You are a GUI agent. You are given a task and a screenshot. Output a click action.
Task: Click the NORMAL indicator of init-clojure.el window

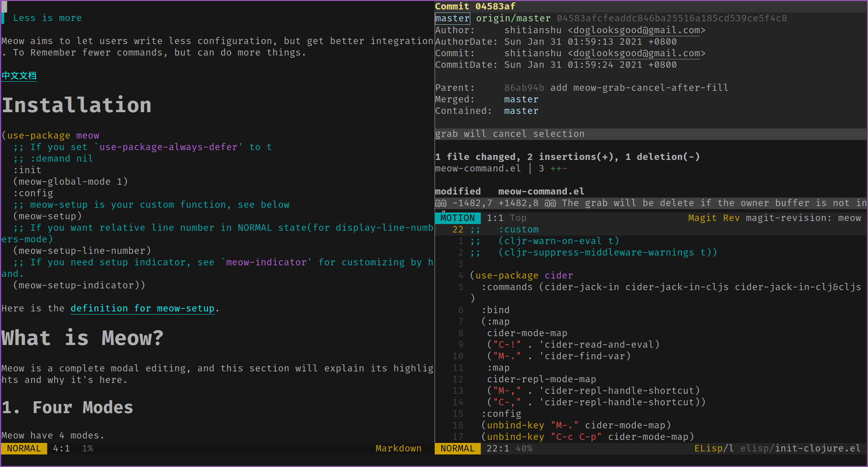point(457,448)
